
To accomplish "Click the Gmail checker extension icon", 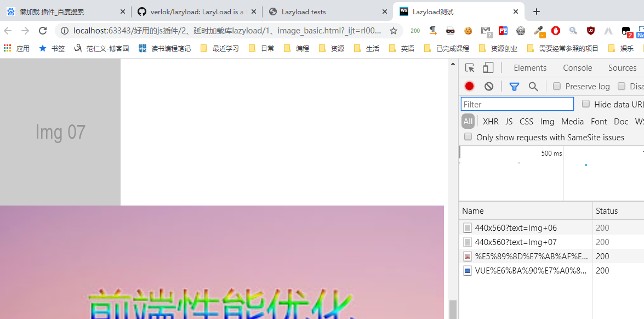I will point(486,31).
